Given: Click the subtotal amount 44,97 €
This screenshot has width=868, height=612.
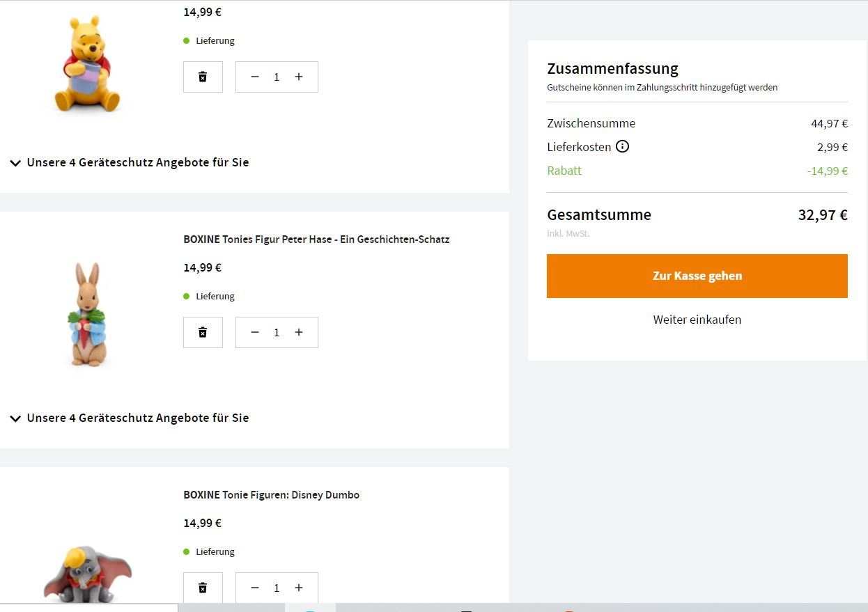Looking at the screenshot, I should pyautogui.click(x=829, y=123).
